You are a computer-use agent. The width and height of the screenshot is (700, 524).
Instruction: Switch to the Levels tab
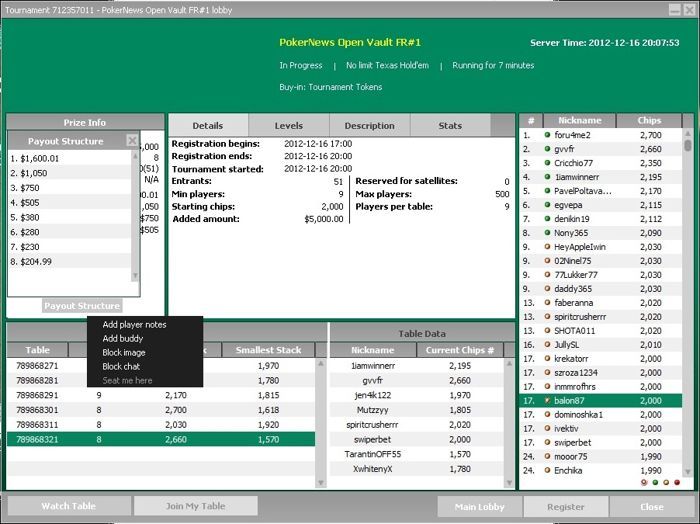point(289,125)
